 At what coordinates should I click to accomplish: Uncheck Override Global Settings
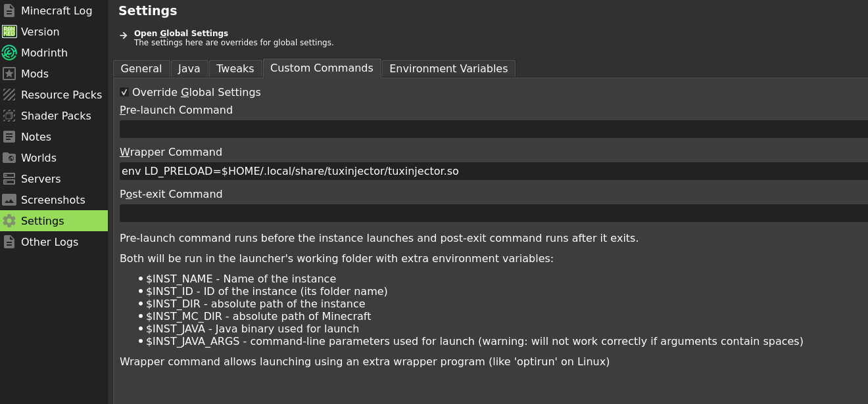pos(124,92)
